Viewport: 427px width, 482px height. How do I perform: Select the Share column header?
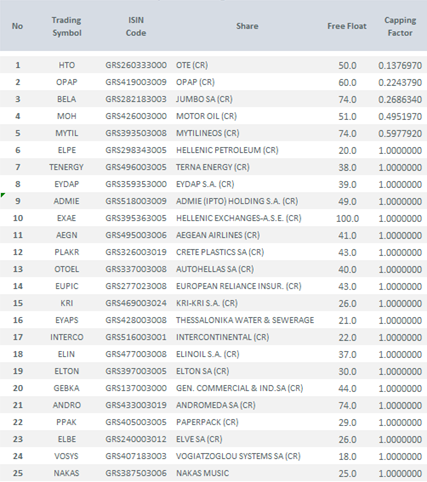coord(247,26)
